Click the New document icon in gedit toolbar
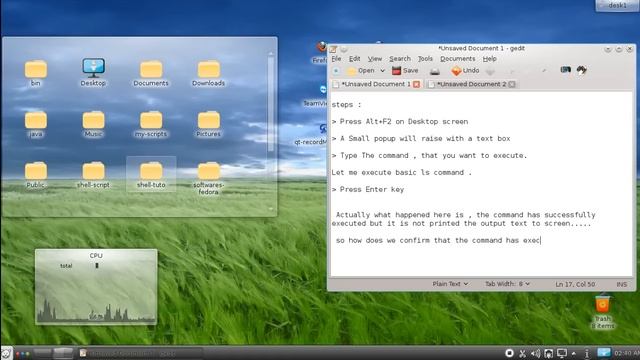Viewport: 640px width, 360px height. click(x=336, y=71)
